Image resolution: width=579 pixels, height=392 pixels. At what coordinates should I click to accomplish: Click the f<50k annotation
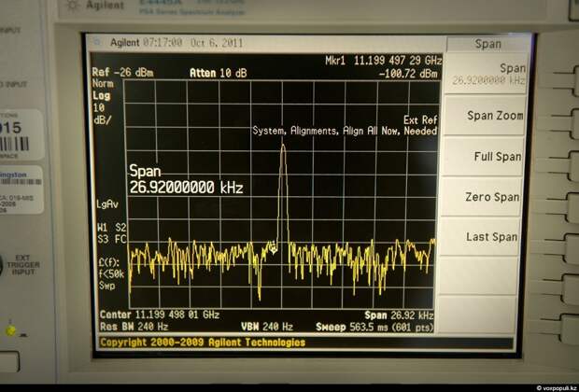[111, 274]
